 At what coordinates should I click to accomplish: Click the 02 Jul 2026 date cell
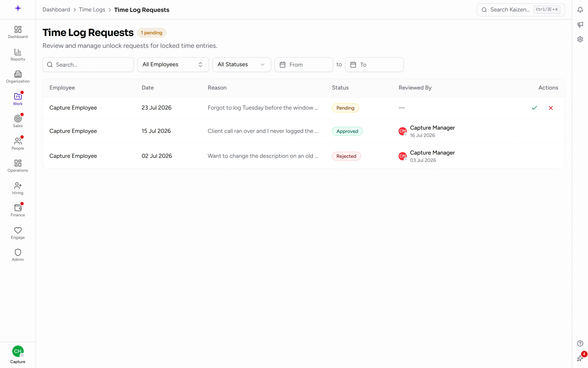(157, 156)
